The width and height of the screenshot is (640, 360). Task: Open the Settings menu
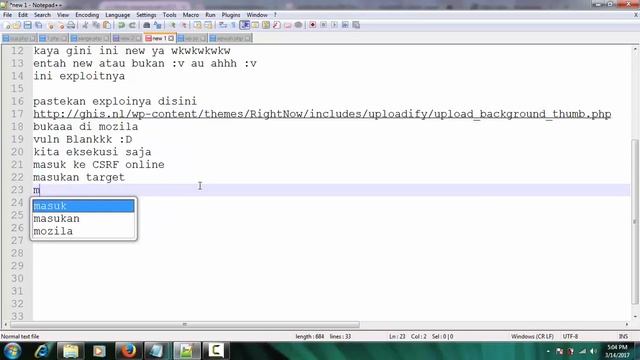[x=146, y=15]
